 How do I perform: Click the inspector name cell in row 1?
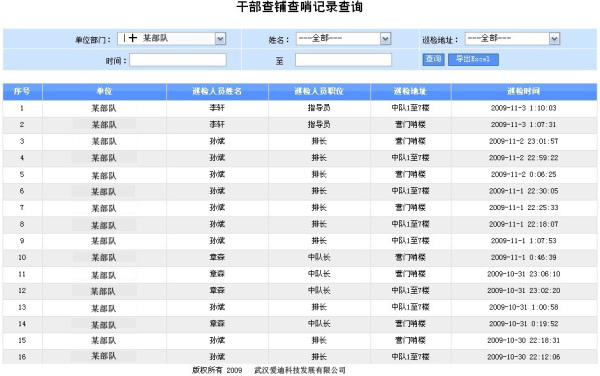click(217, 108)
